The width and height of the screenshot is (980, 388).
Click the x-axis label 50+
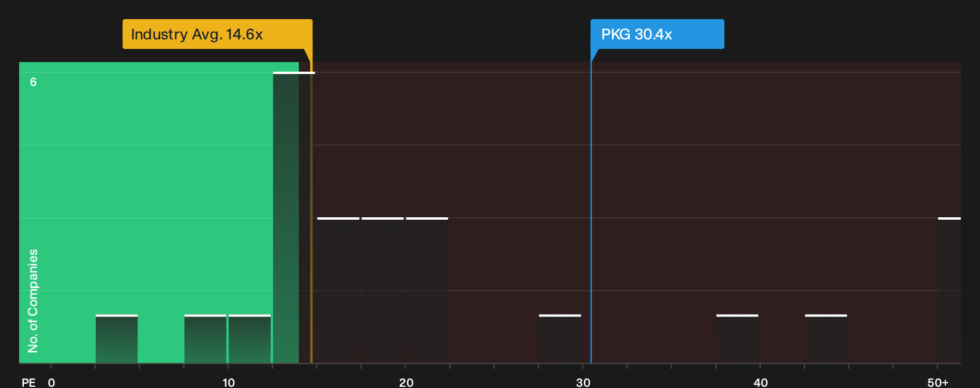point(938,383)
